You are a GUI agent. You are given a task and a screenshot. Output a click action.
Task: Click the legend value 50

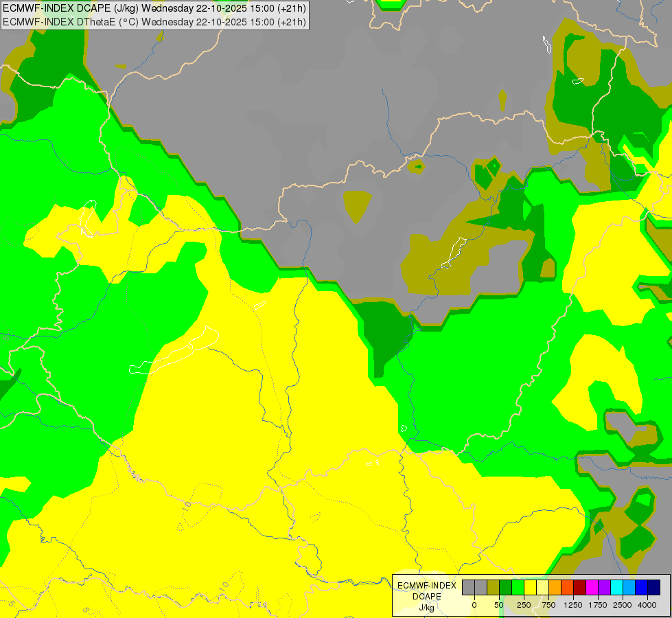tap(499, 605)
